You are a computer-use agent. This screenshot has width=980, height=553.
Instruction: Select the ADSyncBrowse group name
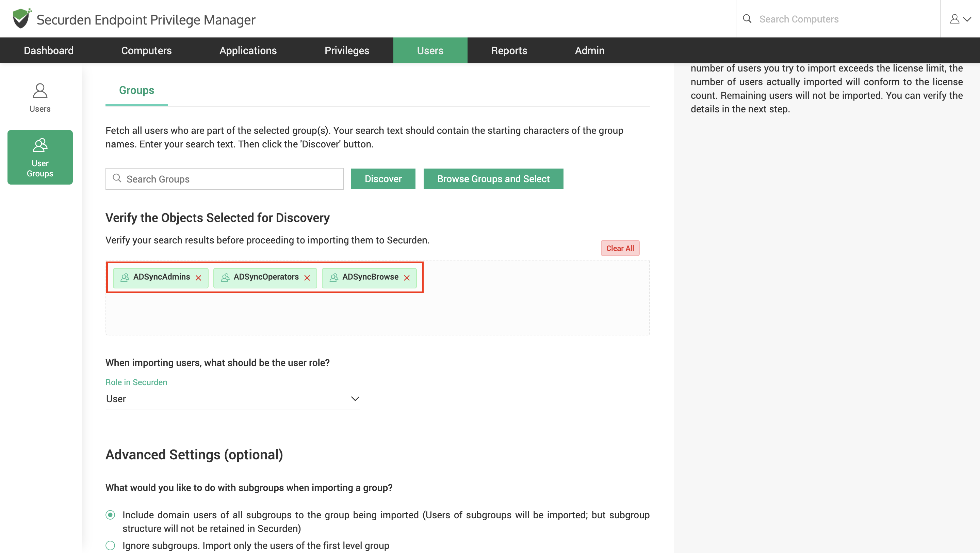[x=371, y=277]
